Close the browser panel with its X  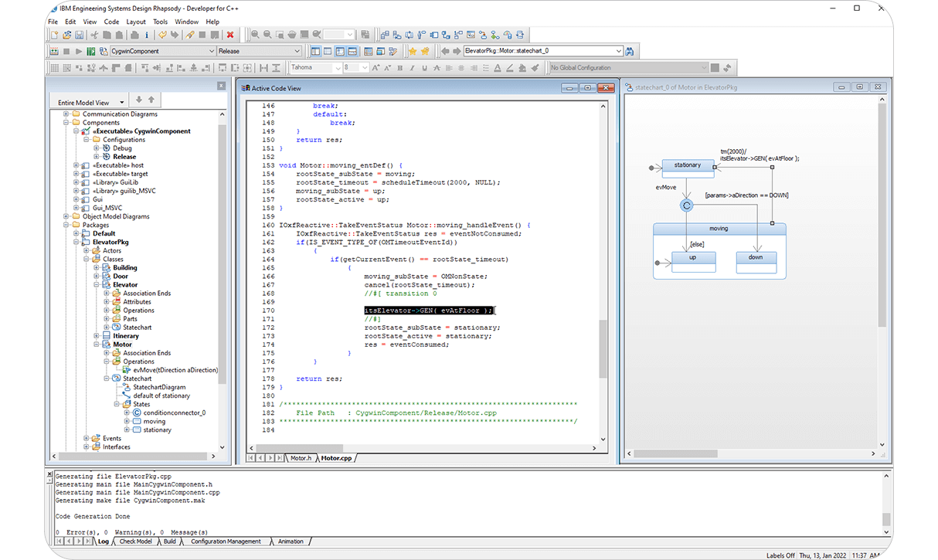[x=221, y=86]
